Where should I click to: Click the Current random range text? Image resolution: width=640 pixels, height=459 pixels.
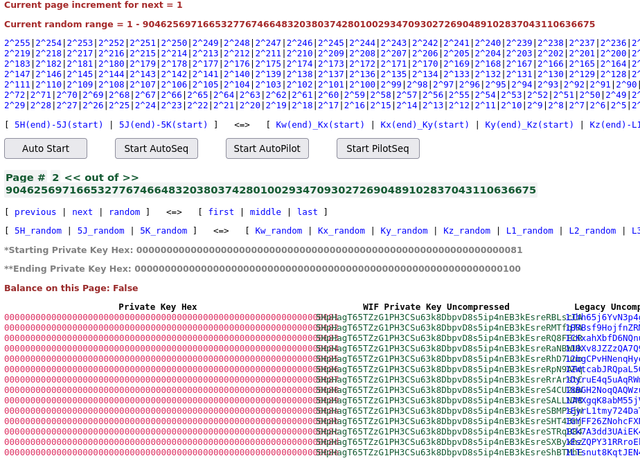pos(300,24)
